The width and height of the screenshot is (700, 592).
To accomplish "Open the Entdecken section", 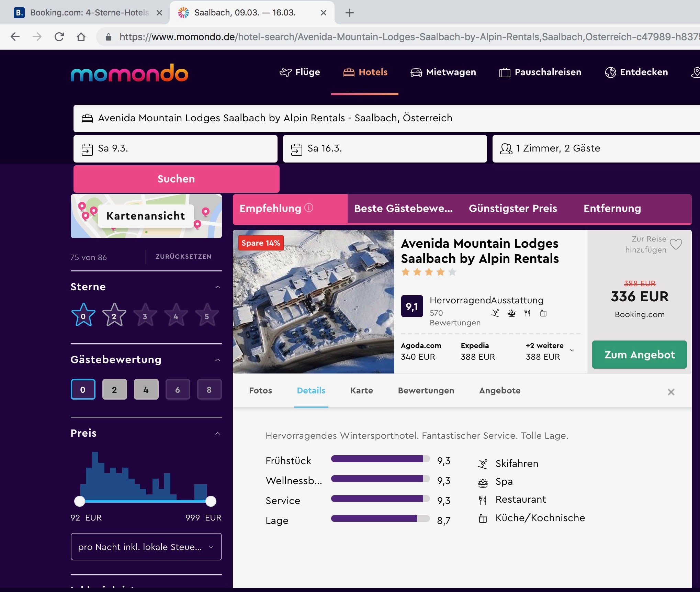I will (636, 72).
